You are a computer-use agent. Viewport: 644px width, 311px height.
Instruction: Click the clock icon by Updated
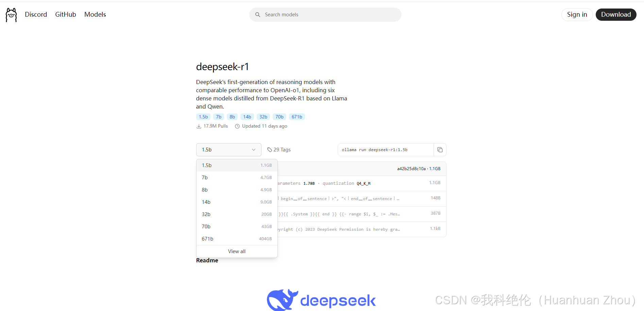point(237,126)
